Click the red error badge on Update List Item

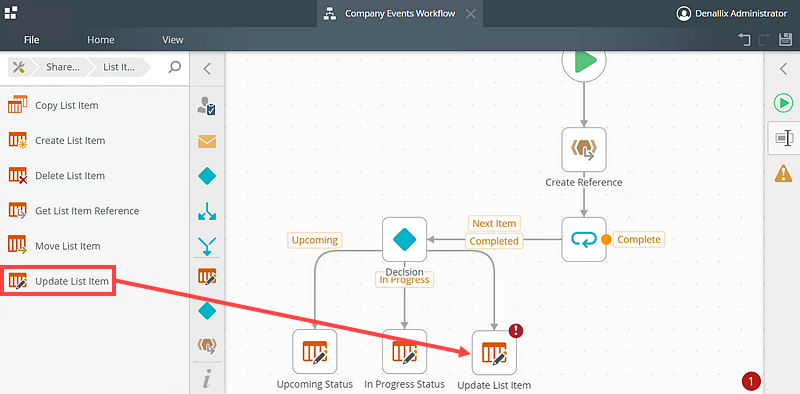516,330
